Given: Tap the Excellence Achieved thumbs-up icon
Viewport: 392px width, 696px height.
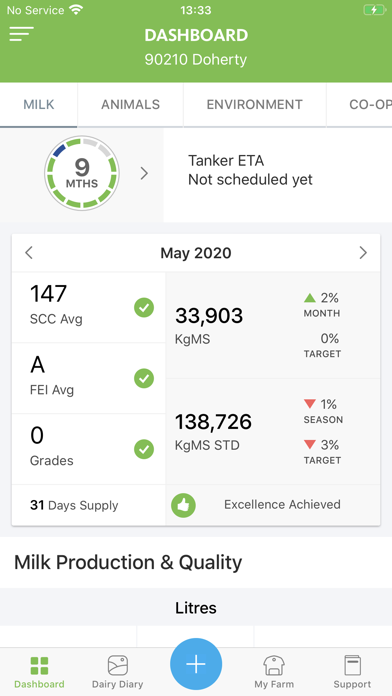Looking at the screenshot, I should point(183,505).
